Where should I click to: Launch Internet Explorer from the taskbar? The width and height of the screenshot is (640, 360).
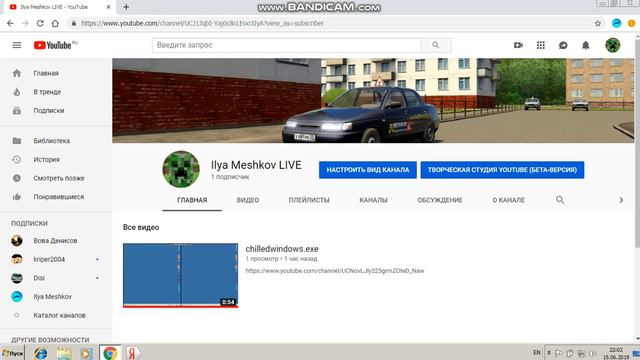[40, 353]
